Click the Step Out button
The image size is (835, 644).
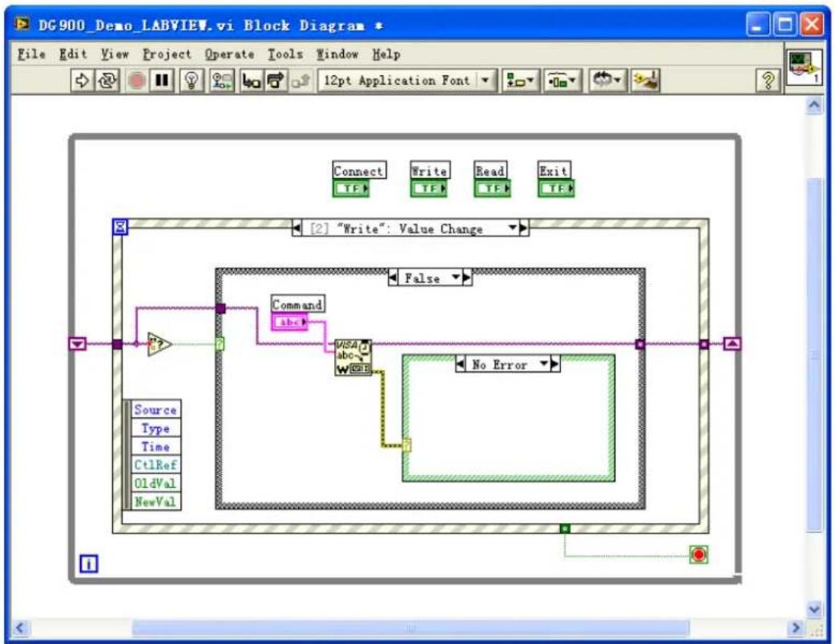click(300, 81)
